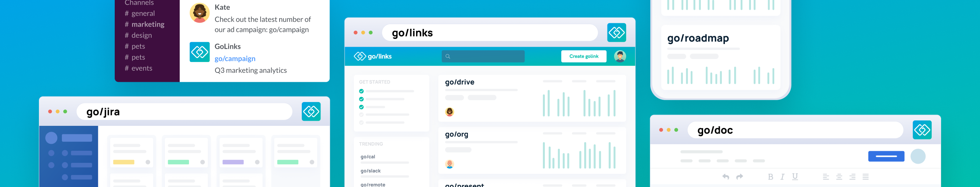Click the go/links logo in dashboard header
This screenshot has width=980, height=187.
pyautogui.click(x=373, y=56)
